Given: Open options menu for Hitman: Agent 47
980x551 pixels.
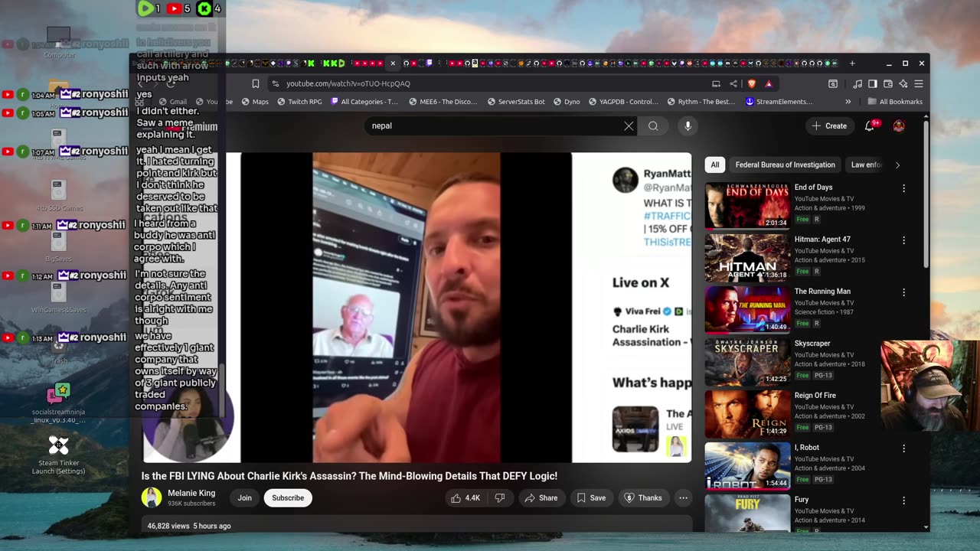Looking at the screenshot, I should coord(903,240).
